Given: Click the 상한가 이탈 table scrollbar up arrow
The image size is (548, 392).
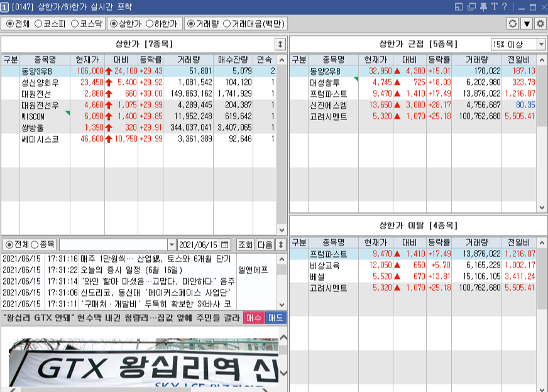Looking at the screenshot, I should click(x=542, y=243).
